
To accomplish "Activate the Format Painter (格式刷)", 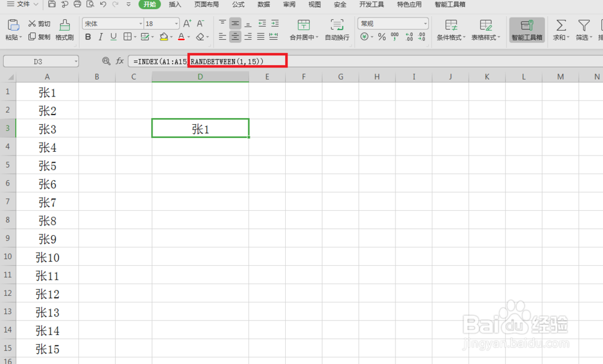I will (x=65, y=30).
